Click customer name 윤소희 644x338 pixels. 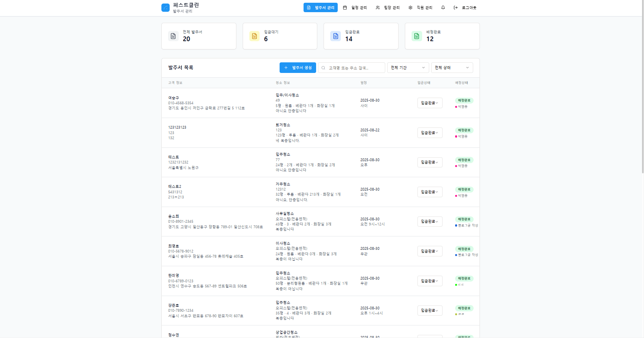coord(174,216)
